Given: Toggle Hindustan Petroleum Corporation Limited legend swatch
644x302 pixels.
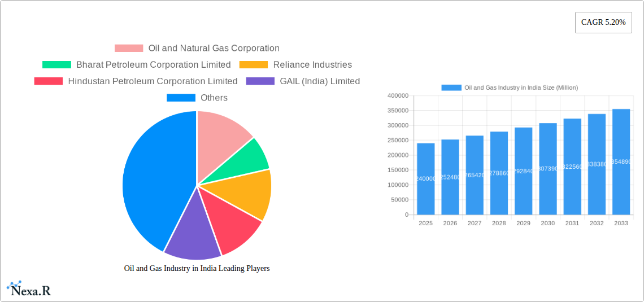Looking at the screenshot, I should (49, 81).
